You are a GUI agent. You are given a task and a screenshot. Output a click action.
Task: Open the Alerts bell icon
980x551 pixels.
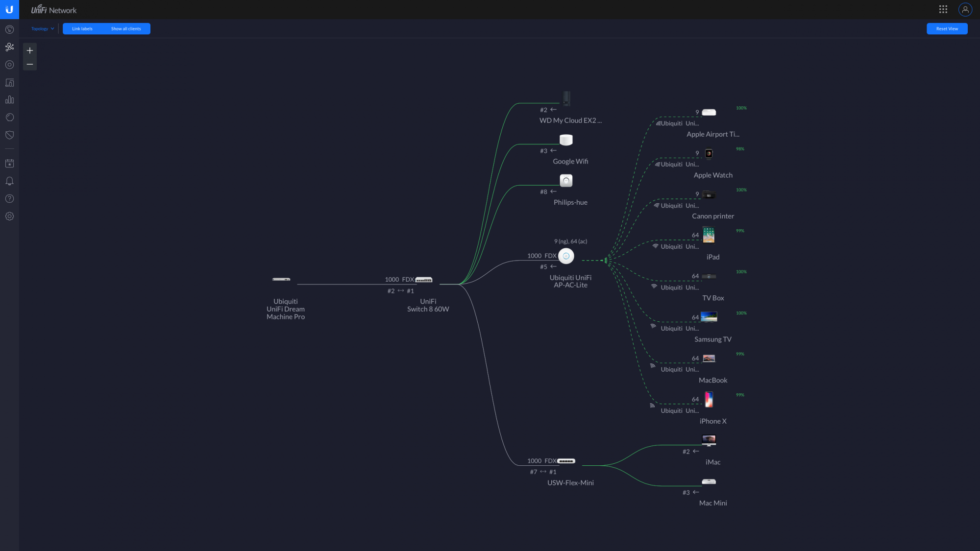[x=9, y=181]
